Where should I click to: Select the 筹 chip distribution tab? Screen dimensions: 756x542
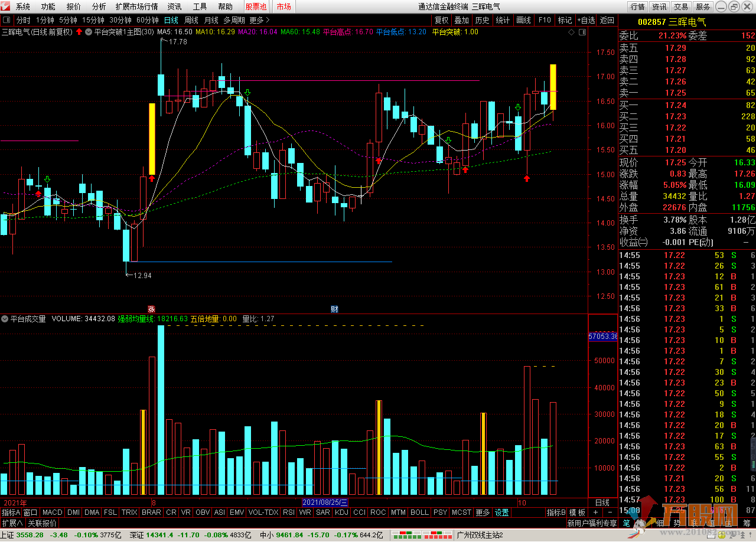pos(747,523)
